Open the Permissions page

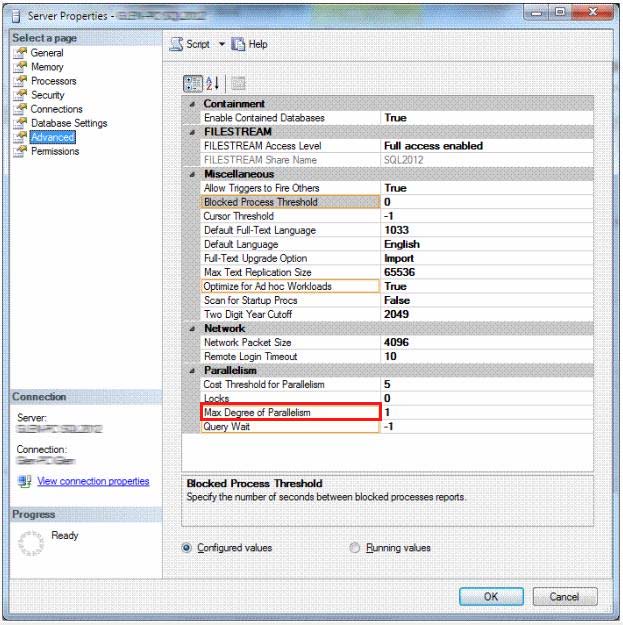(55, 151)
